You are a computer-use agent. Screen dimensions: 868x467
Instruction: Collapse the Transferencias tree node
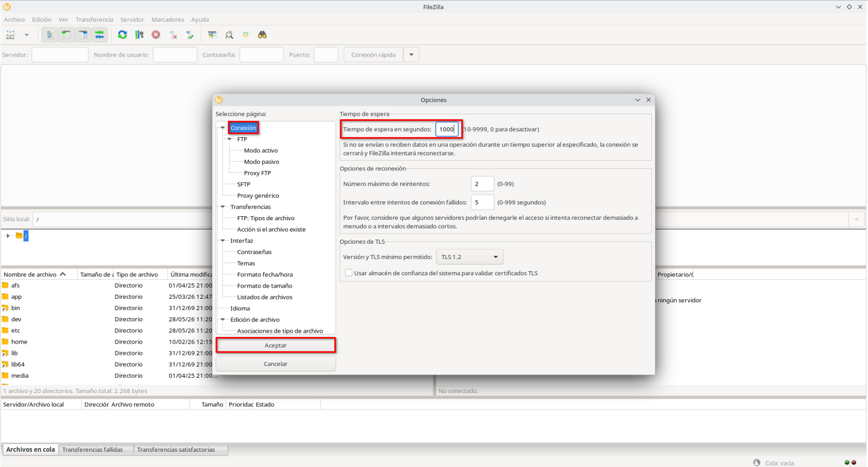223,207
